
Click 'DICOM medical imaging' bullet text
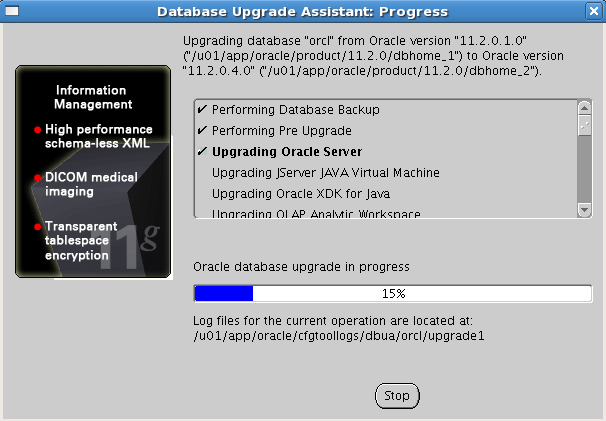tap(91, 184)
